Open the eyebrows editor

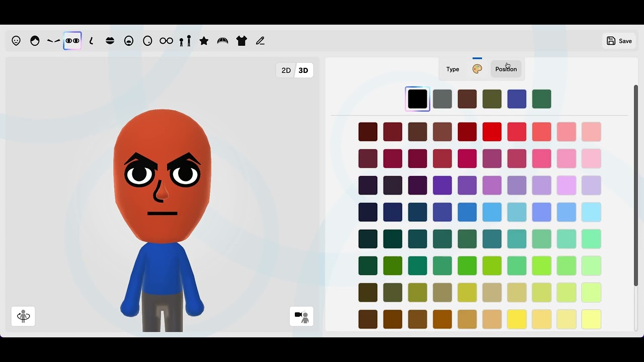[x=53, y=41]
